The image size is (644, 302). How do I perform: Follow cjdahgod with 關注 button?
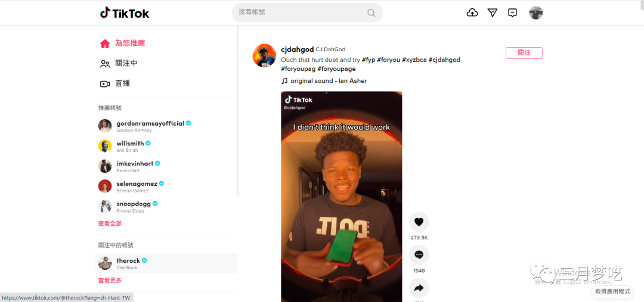point(524,53)
